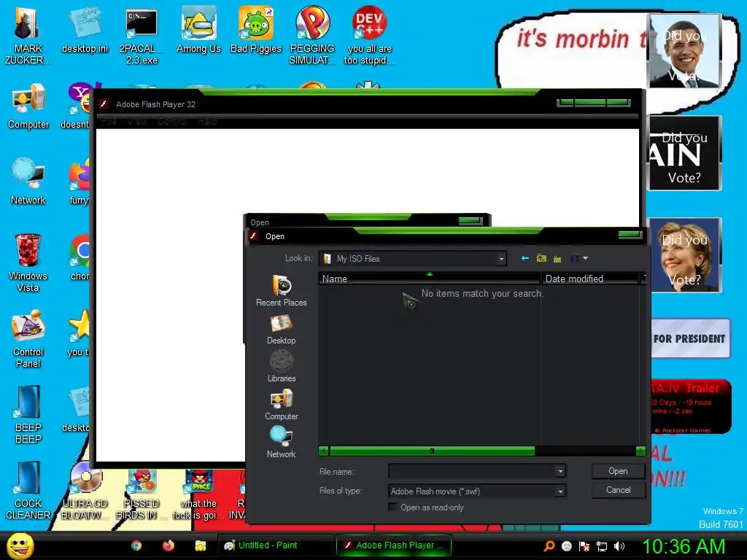Viewport: 747px width, 560px height.
Task: Select the DEV C++ desktop shortcut
Action: [369, 35]
